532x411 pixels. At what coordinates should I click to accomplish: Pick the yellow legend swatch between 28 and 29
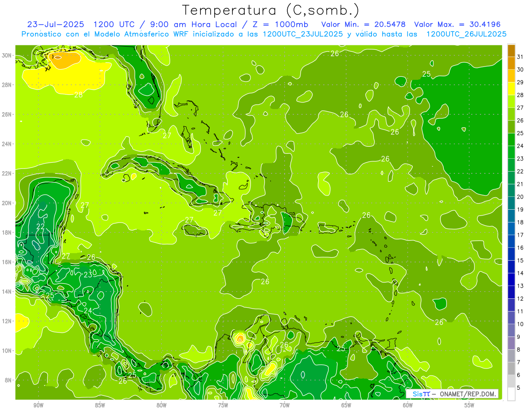pyautogui.click(x=511, y=89)
